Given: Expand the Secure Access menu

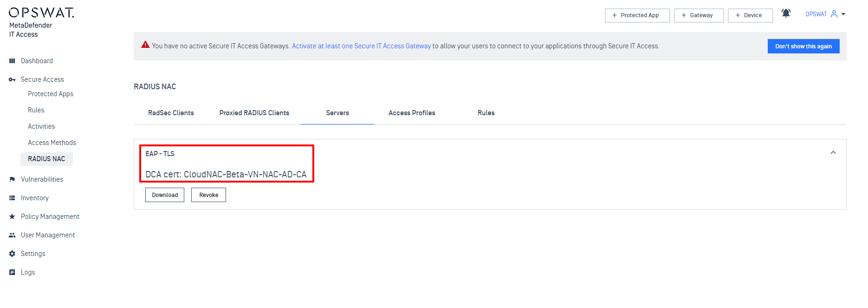Looking at the screenshot, I should (x=42, y=79).
